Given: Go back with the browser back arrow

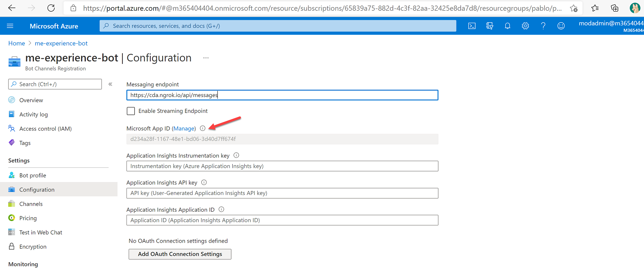Looking at the screenshot, I should point(12,8).
